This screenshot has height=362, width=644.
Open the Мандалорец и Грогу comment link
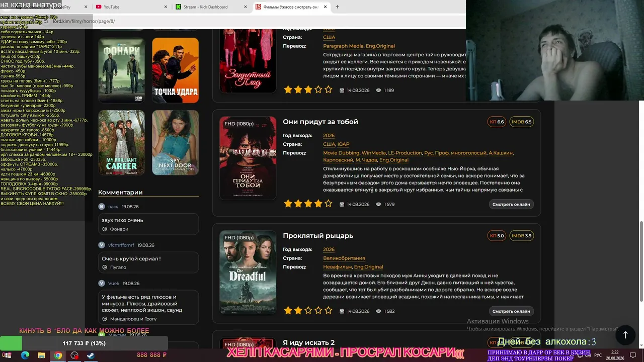pyautogui.click(x=133, y=319)
